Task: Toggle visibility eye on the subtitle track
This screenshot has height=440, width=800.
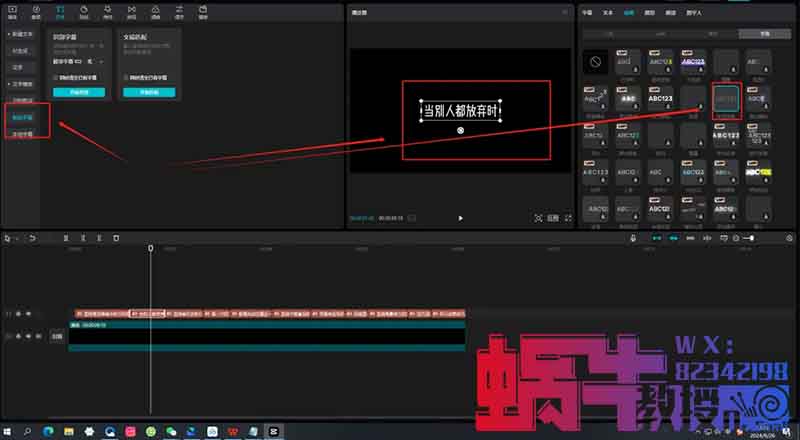Action: click(28, 313)
